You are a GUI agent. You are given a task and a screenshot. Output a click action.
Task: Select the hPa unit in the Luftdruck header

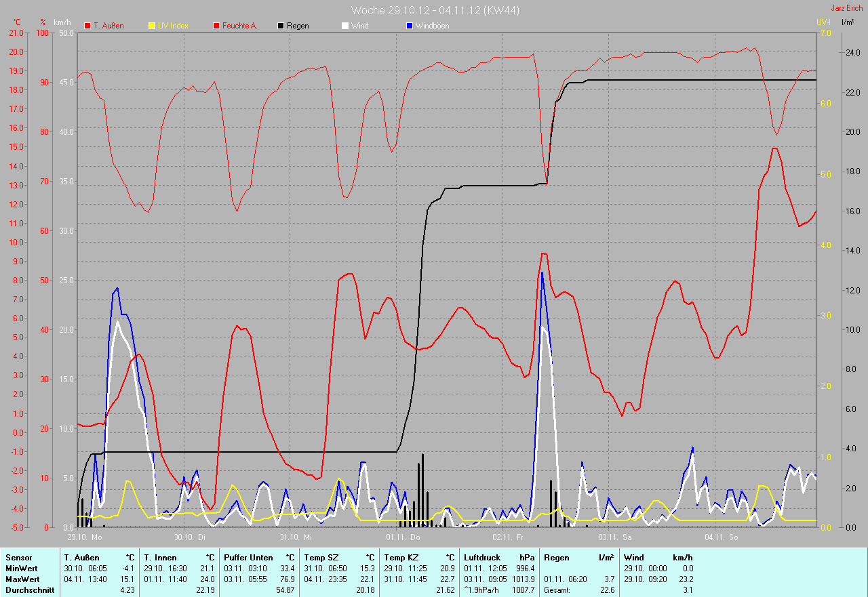tap(528, 558)
